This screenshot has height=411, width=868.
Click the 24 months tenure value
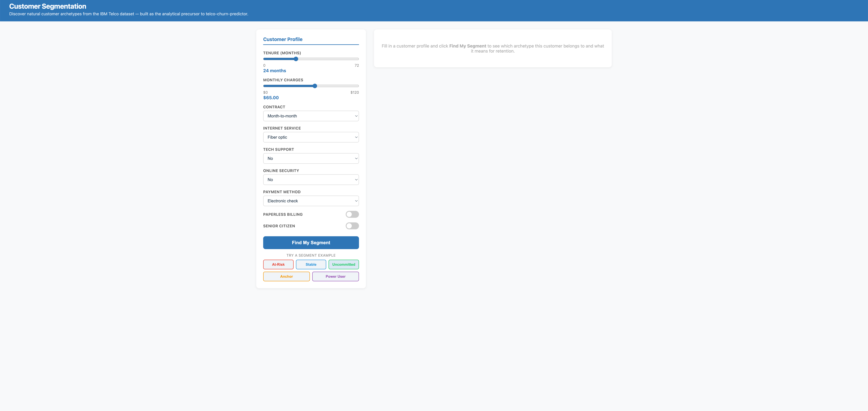274,71
